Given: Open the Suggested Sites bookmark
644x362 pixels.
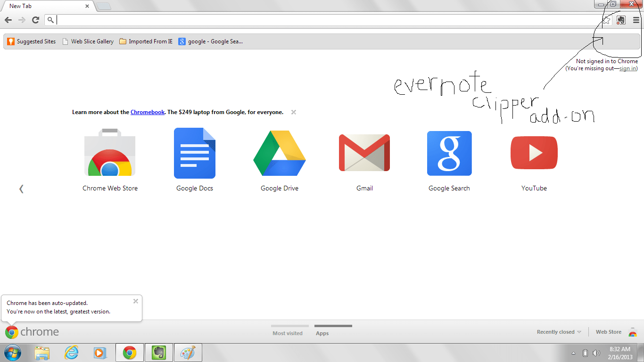Looking at the screenshot, I should [x=32, y=41].
